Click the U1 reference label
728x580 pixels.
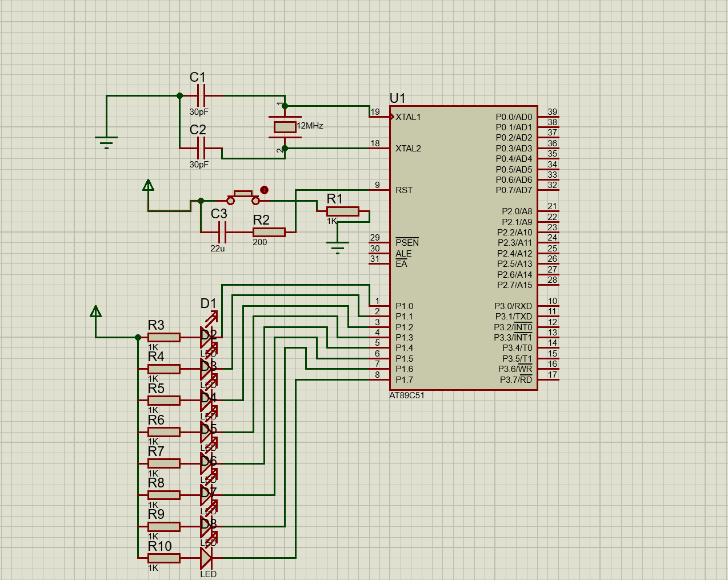pos(398,98)
